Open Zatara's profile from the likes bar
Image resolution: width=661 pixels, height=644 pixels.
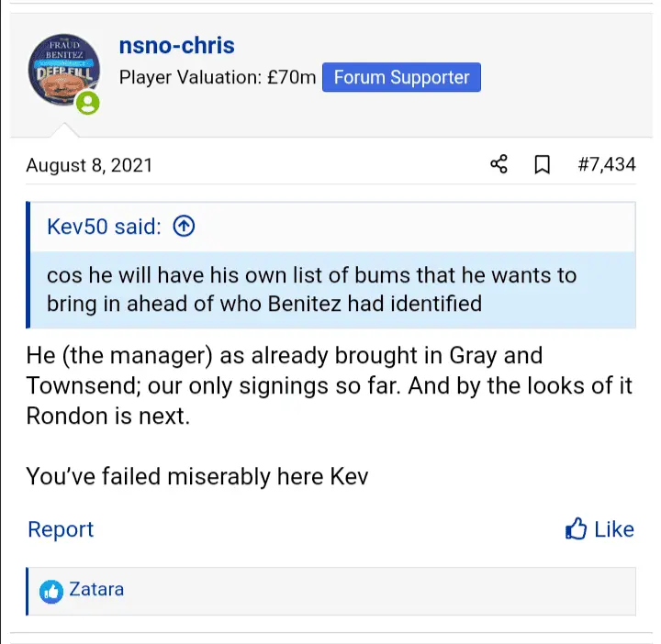coord(96,589)
